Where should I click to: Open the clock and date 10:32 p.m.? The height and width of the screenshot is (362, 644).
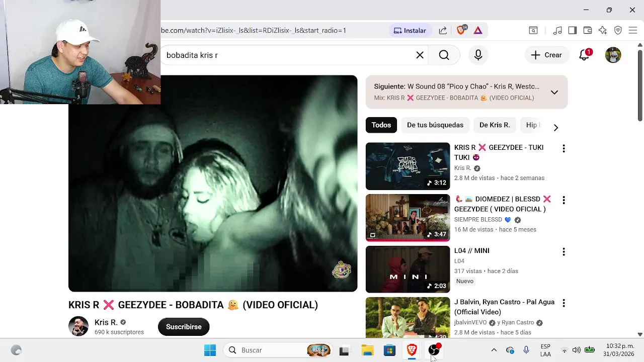click(x=620, y=350)
